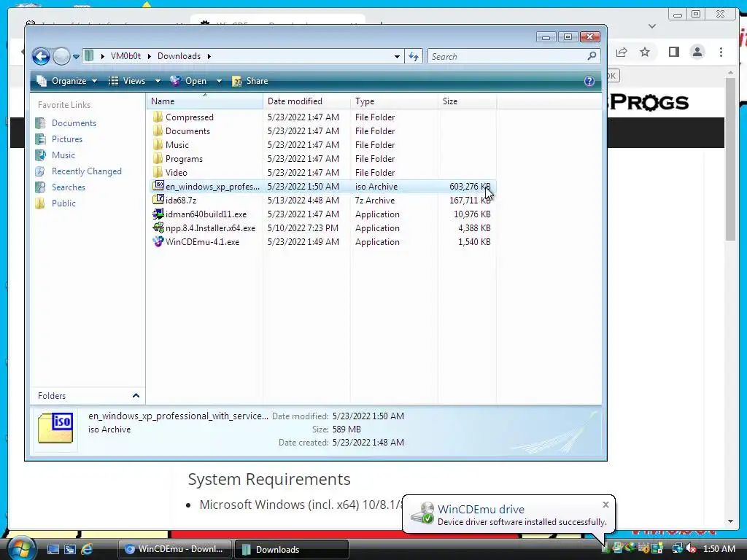Open Explorer Help with the question mark icon
The image size is (747, 560).
pos(589,81)
